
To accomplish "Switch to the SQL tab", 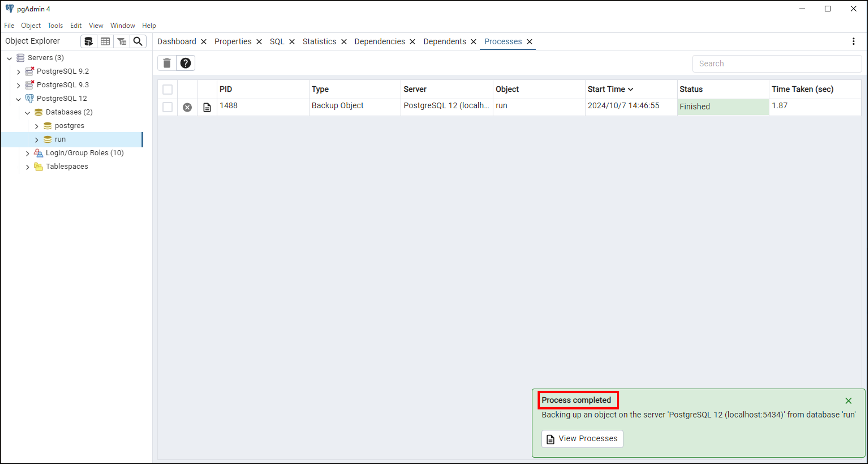I will [x=277, y=42].
